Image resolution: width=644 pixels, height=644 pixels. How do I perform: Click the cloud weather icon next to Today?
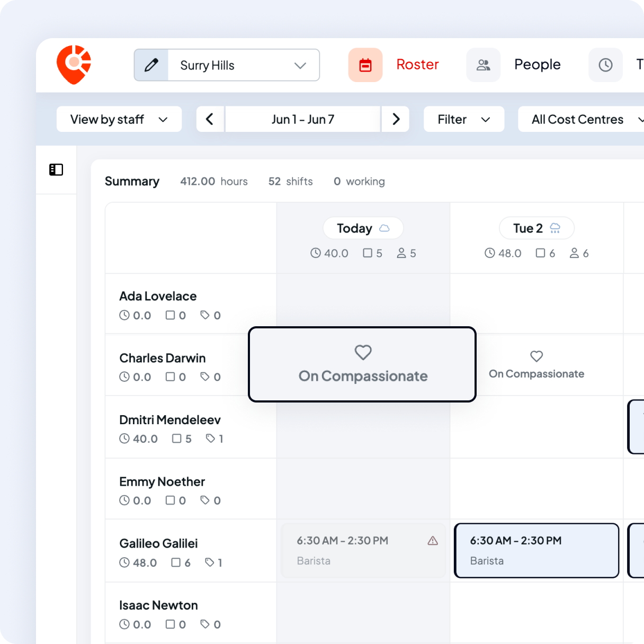[384, 228]
